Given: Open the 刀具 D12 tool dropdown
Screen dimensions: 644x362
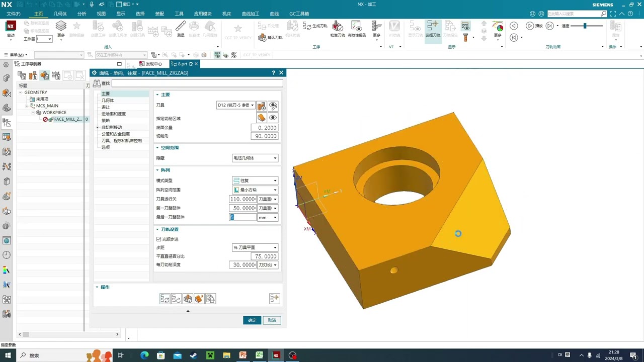Looking at the screenshot, I should (x=235, y=105).
